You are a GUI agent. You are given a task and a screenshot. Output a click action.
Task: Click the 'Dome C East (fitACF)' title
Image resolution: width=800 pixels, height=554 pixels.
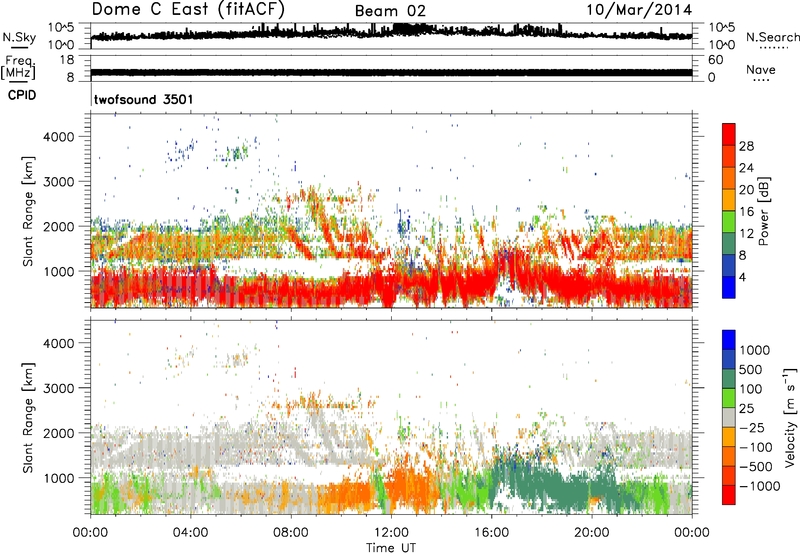188,10
